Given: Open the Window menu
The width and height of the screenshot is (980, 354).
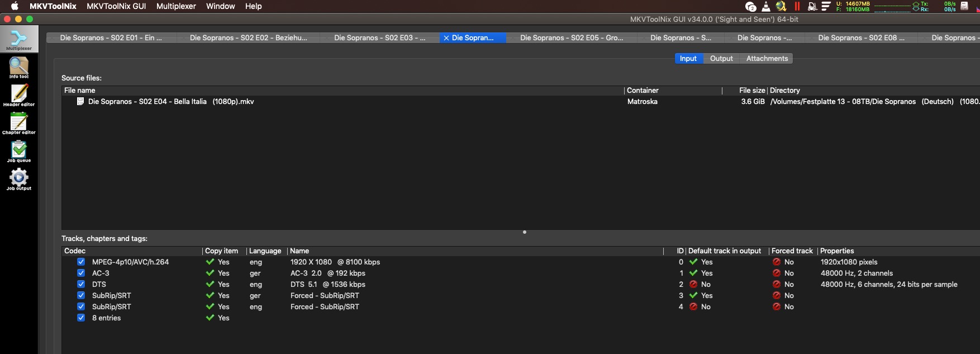Looking at the screenshot, I should tap(220, 6).
